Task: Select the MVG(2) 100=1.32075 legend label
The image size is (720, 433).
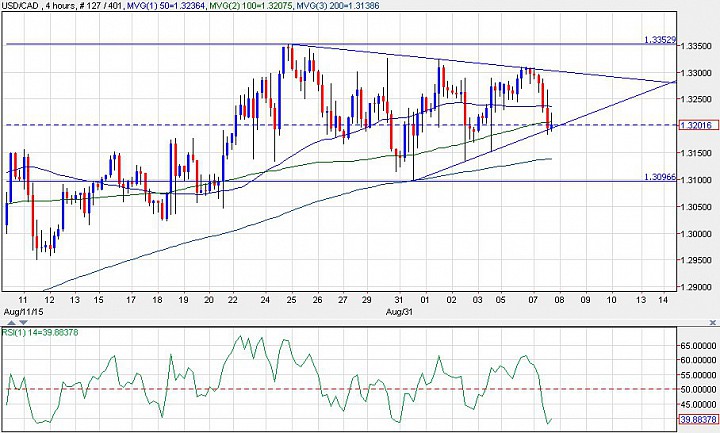Action: (x=252, y=6)
